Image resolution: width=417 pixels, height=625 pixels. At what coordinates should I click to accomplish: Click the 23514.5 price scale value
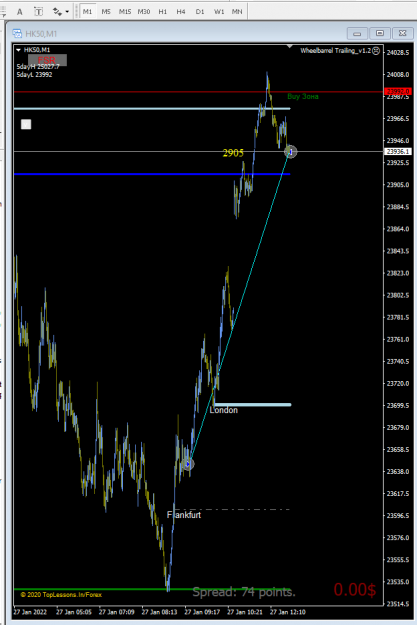click(x=398, y=604)
